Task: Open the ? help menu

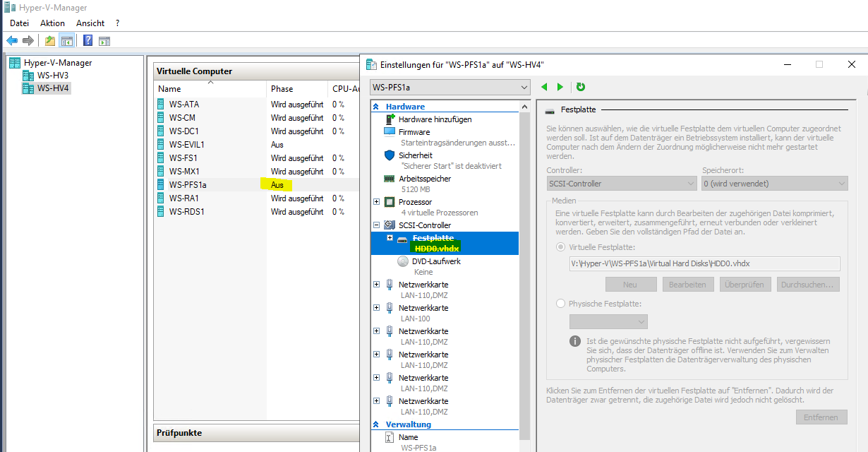Action: (x=118, y=23)
